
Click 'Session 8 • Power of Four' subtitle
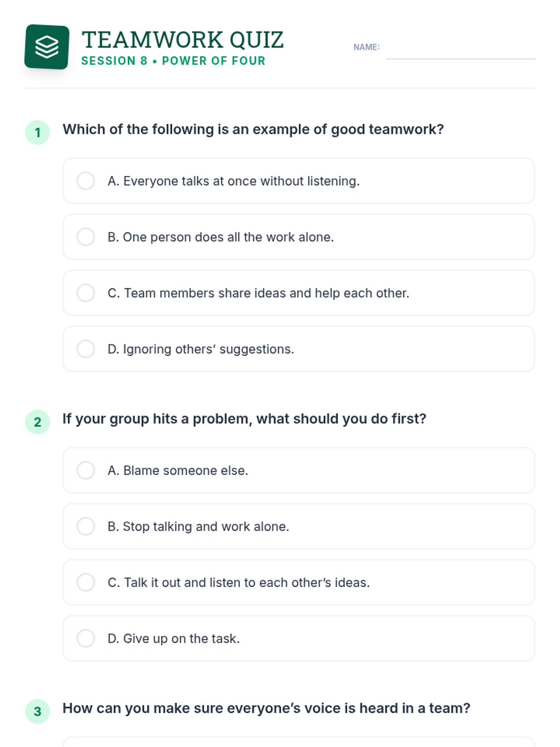coord(173,61)
